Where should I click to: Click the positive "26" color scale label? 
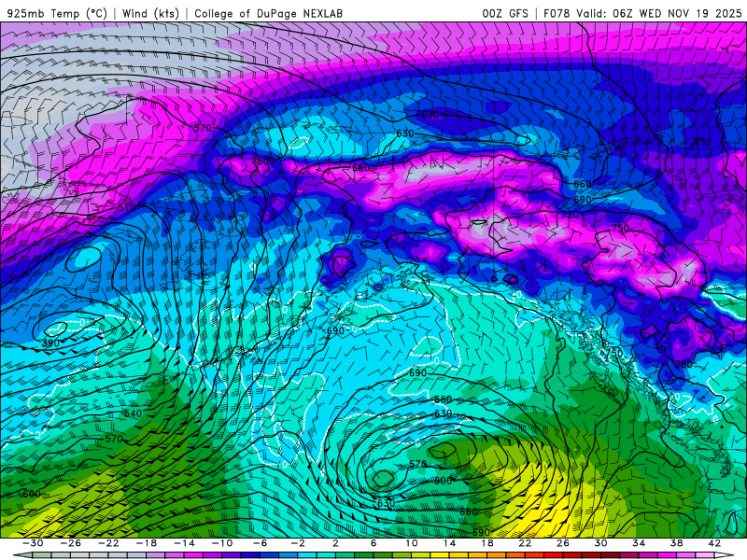[563, 543]
